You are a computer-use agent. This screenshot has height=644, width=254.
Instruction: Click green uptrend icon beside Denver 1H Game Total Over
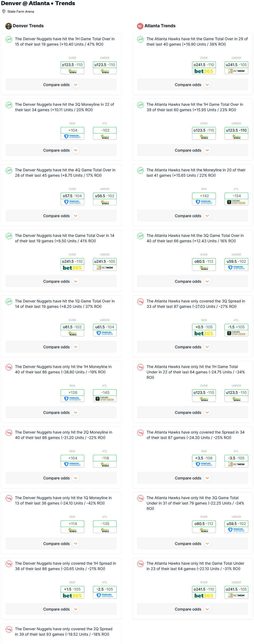pos(9,39)
